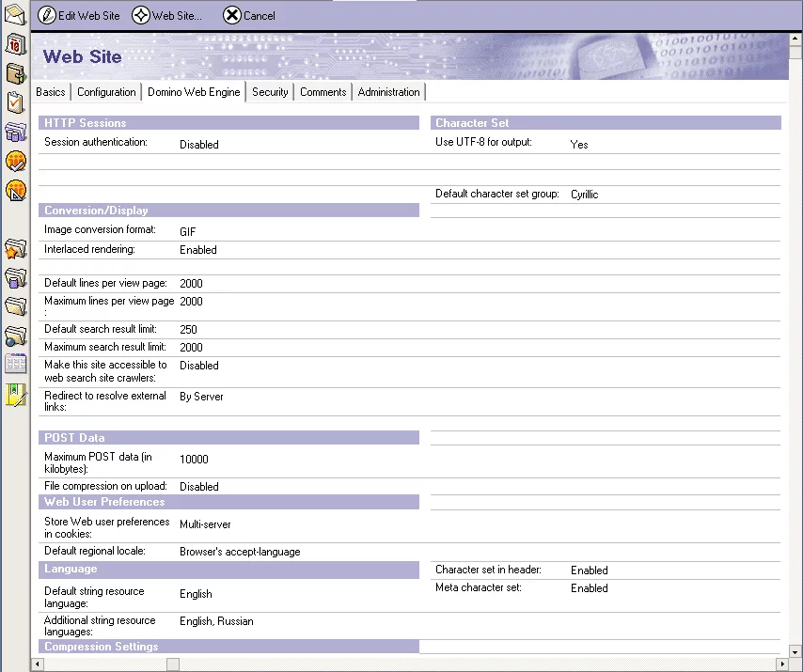Launch Domino Designer icon with the triangle ruler
The image size is (803, 672).
[x=15, y=191]
